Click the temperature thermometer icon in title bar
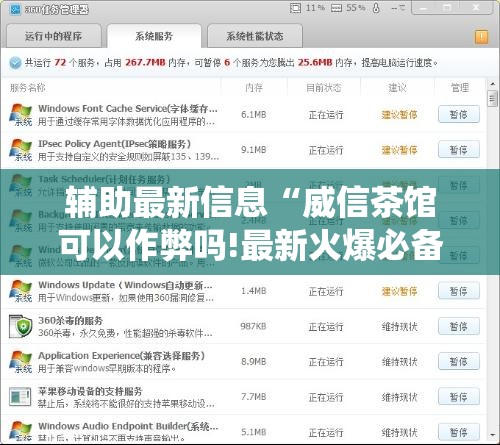Image resolution: width=500 pixels, height=445 pixels. (x=376, y=8)
